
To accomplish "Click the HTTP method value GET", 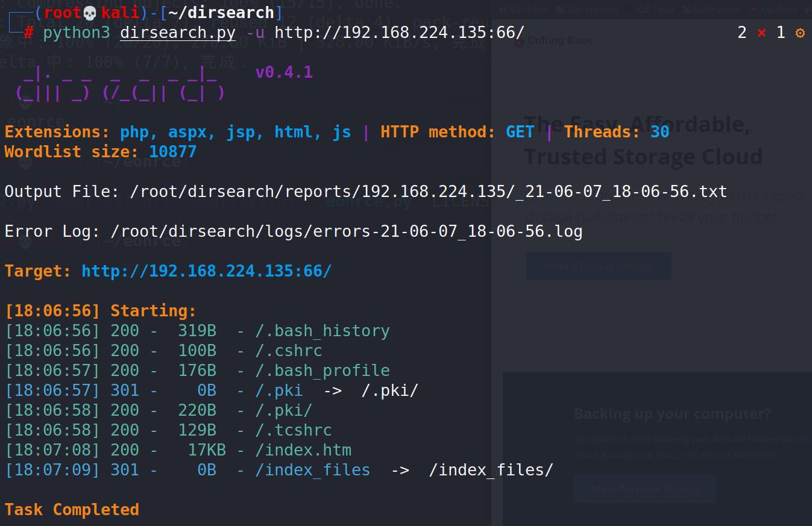I will tap(520, 132).
